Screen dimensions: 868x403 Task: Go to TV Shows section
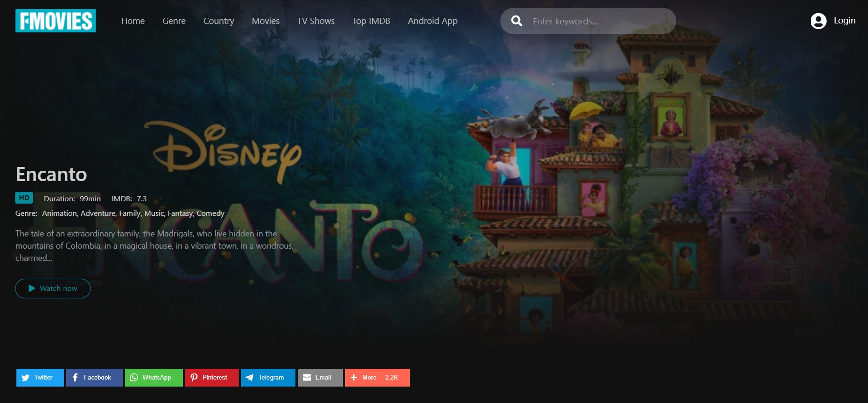point(316,21)
